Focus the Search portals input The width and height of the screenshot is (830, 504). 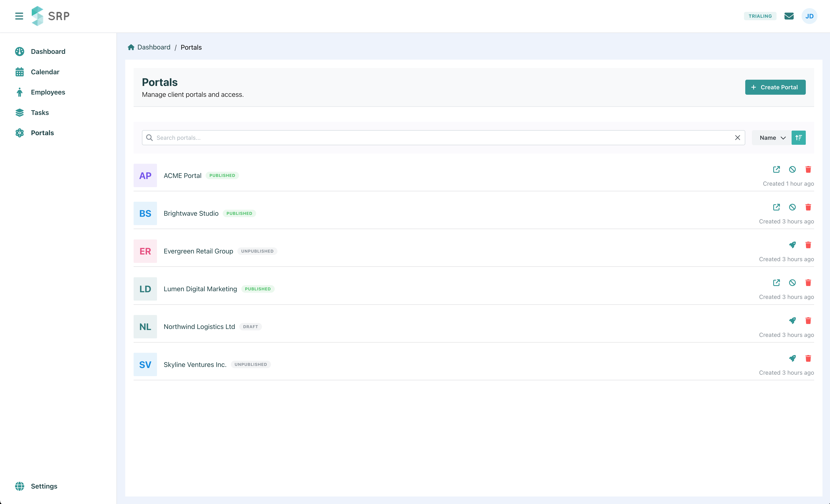coord(438,138)
